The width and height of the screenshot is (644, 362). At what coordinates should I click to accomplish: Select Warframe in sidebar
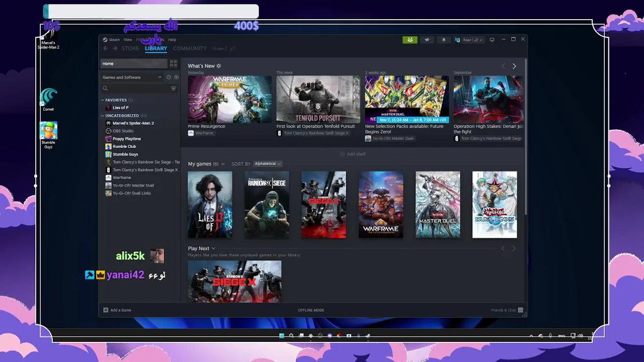[122, 177]
